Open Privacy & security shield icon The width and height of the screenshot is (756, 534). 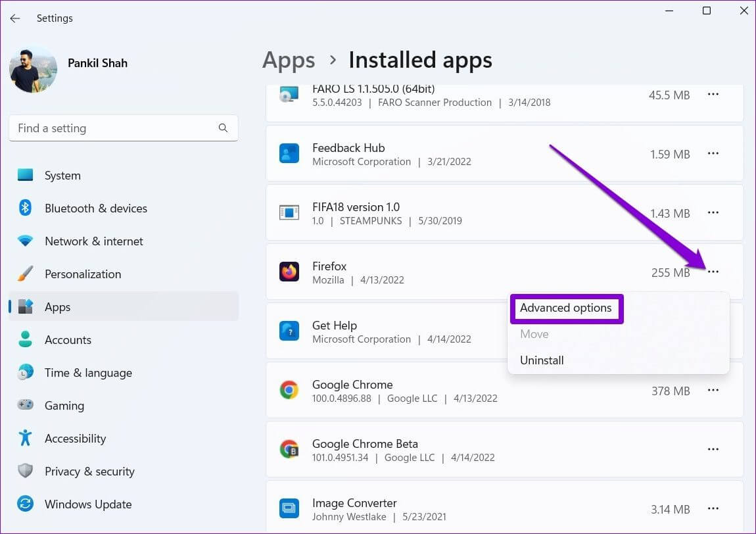pos(25,470)
